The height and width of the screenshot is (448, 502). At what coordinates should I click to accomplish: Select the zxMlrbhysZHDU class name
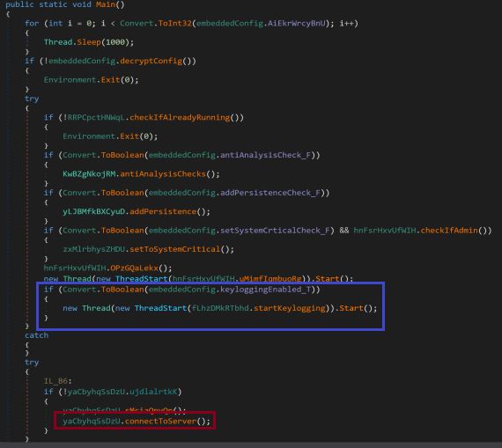(x=94, y=249)
